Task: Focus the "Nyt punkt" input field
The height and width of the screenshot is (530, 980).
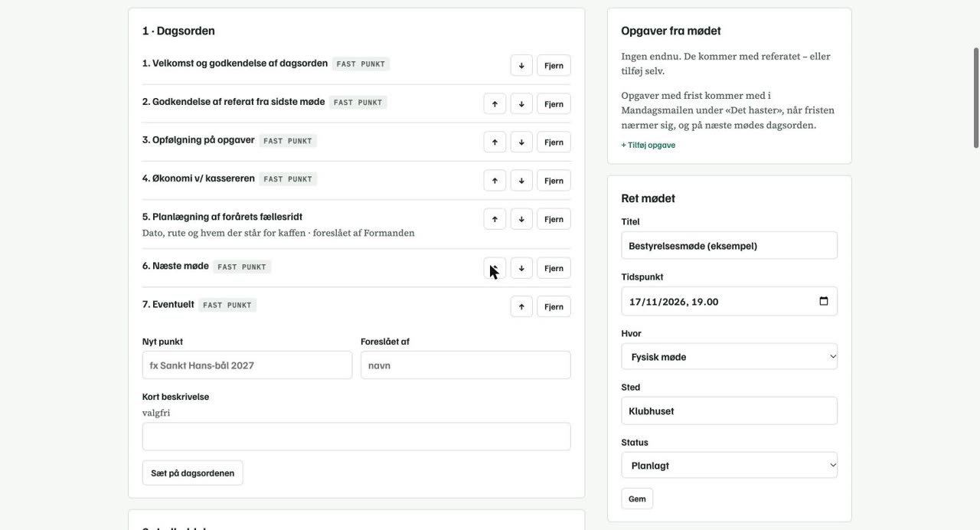Action: tap(247, 365)
